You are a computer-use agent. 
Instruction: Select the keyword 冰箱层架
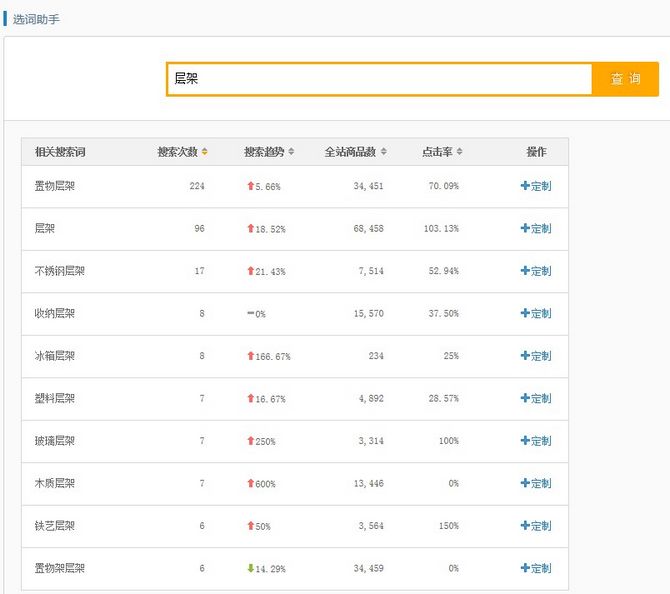(55, 356)
